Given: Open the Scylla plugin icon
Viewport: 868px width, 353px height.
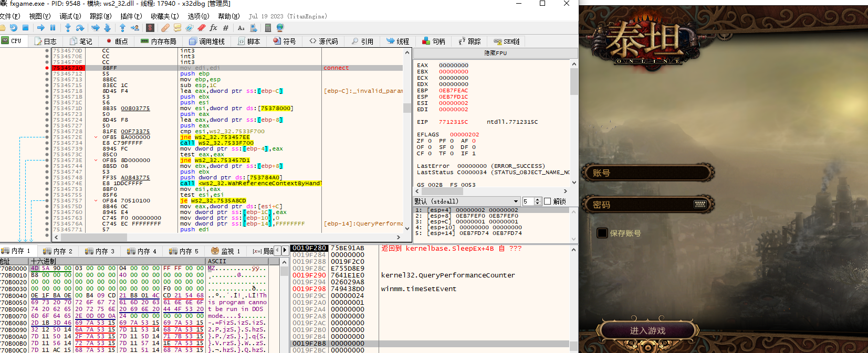Looking at the screenshot, I should coord(150,28).
